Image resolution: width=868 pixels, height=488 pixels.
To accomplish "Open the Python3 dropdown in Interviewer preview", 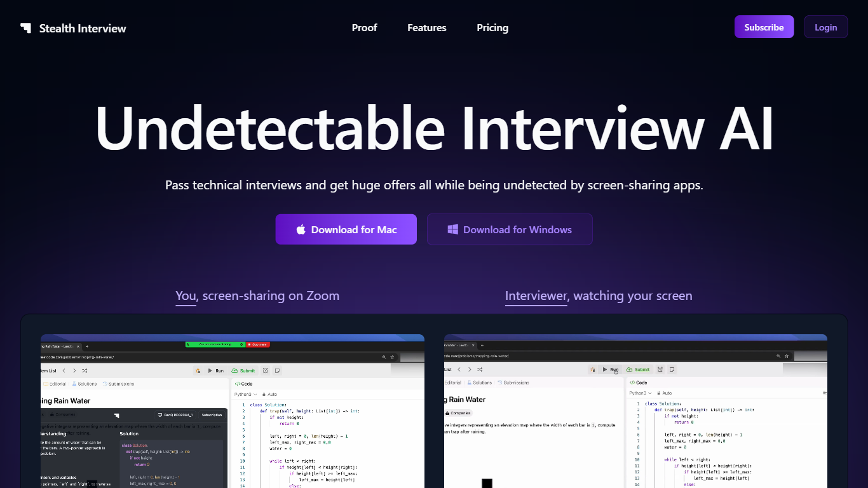I will (x=641, y=393).
